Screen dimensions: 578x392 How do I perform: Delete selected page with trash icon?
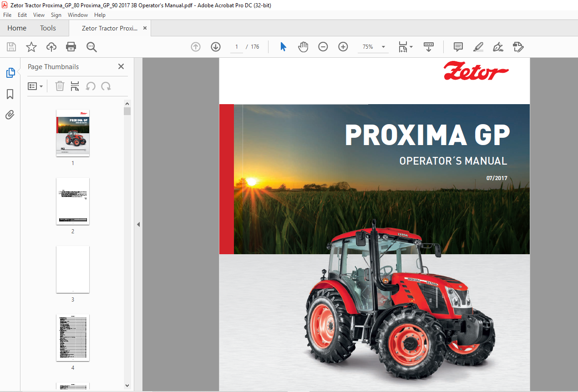(x=60, y=86)
